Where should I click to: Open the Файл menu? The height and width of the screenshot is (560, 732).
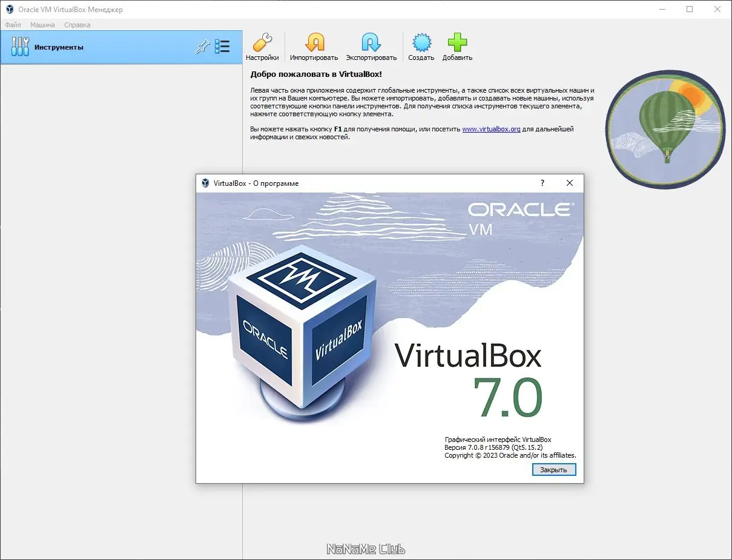(x=13, y=25)
